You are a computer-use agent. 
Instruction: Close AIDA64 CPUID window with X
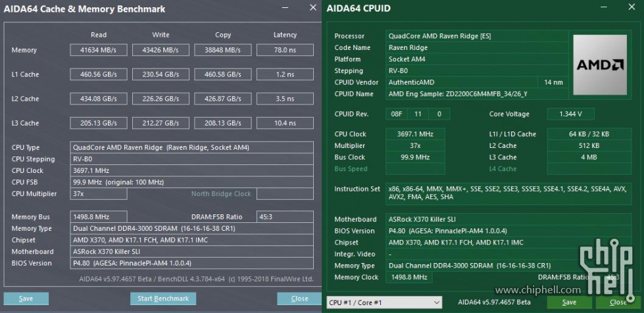pos(632,7)
